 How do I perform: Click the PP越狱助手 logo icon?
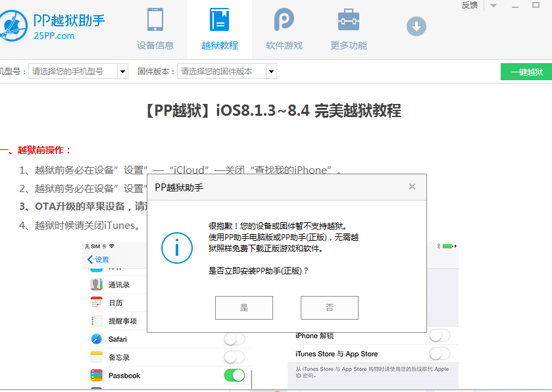tap(13, 26)
